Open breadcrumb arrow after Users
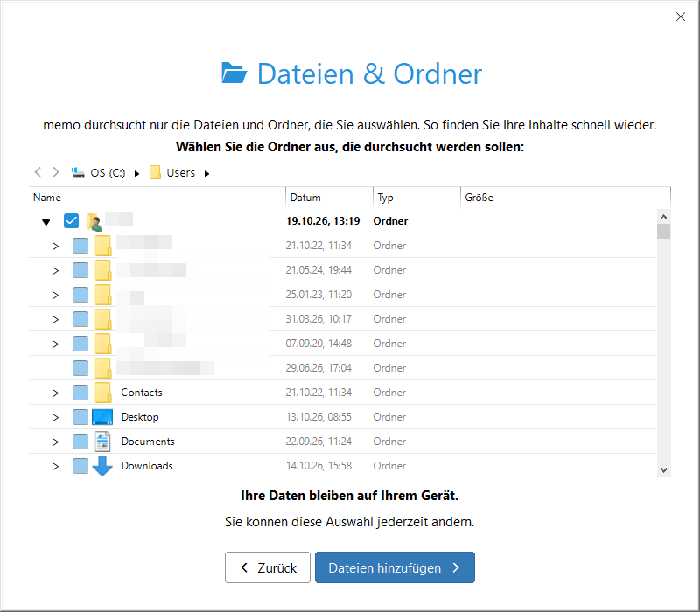 click(206, 173)
